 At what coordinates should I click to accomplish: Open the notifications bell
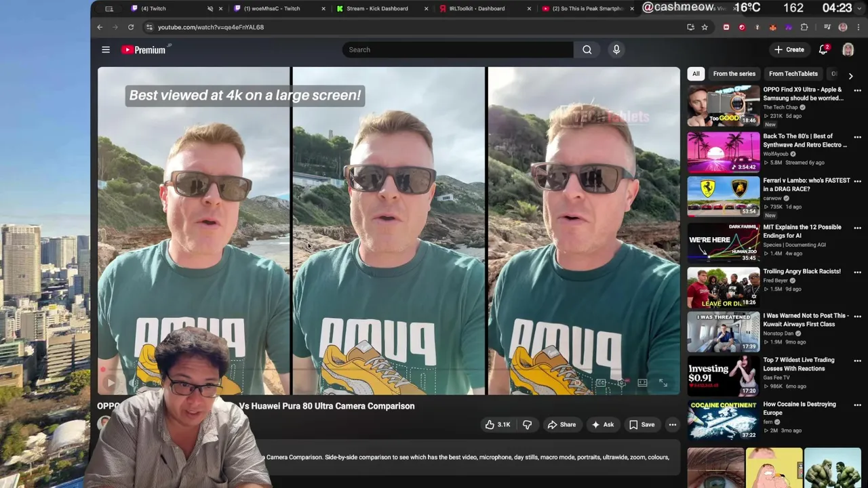[823, 49]
